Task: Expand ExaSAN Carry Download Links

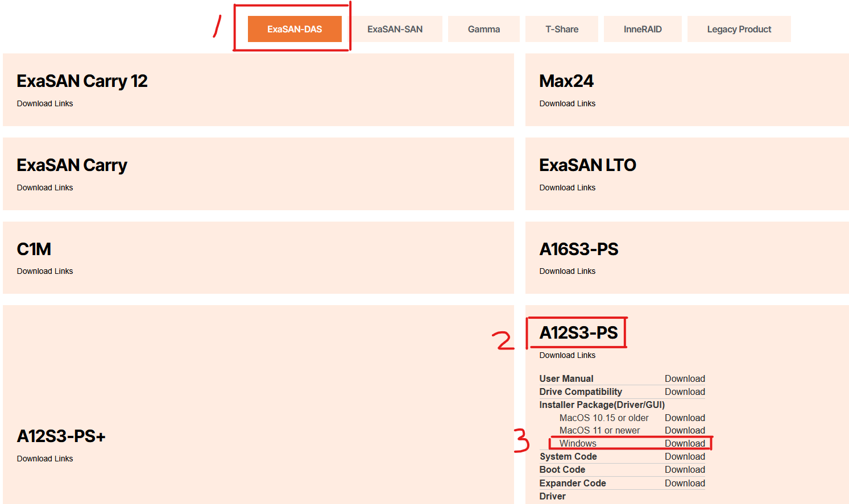Action: click(x=45, y=188)
